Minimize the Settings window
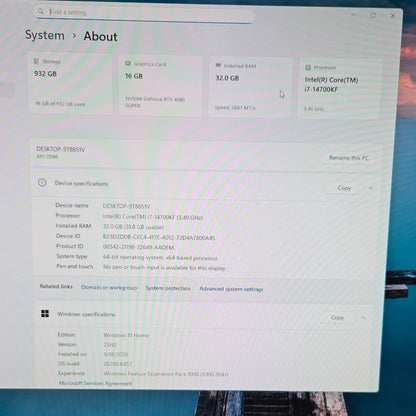The image size is (416, 416). [x=354, y=14]
